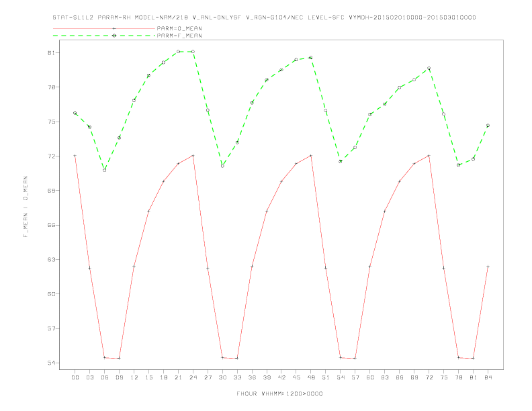Click the x-axis tick label 12
Viewport: 532px width, 411px height.
pyautogui.click(x=134, y=377)
